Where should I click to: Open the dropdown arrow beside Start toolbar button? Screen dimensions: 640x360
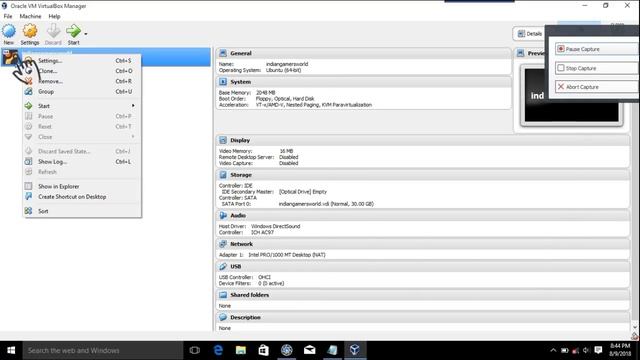[85, 34]
